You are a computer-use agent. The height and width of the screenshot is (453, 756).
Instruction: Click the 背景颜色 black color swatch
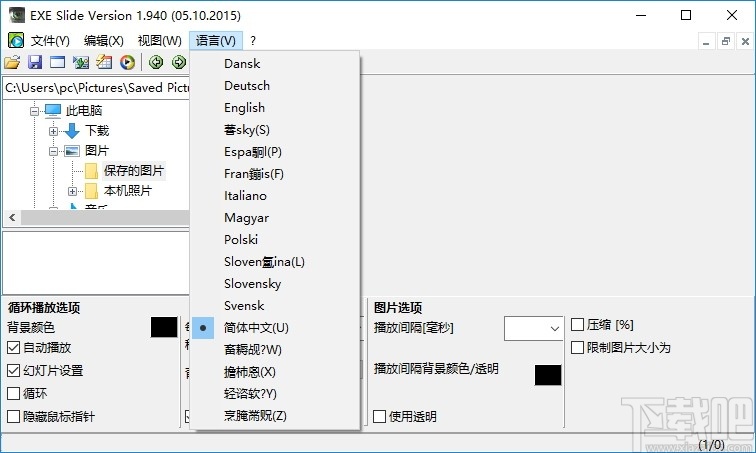164,328
